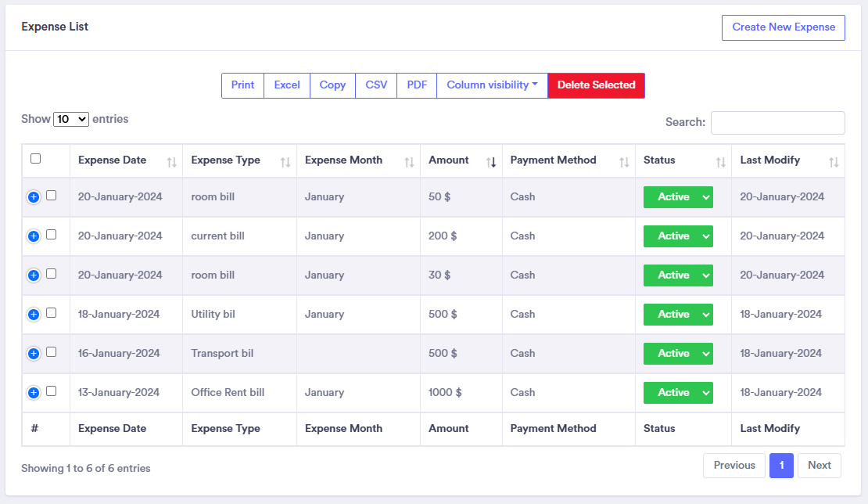The height and width of the screenshot is (504, 868).
Task: Sort table by Last Modify column arrows
Action: pyautogui.click(x=834, y=162)
